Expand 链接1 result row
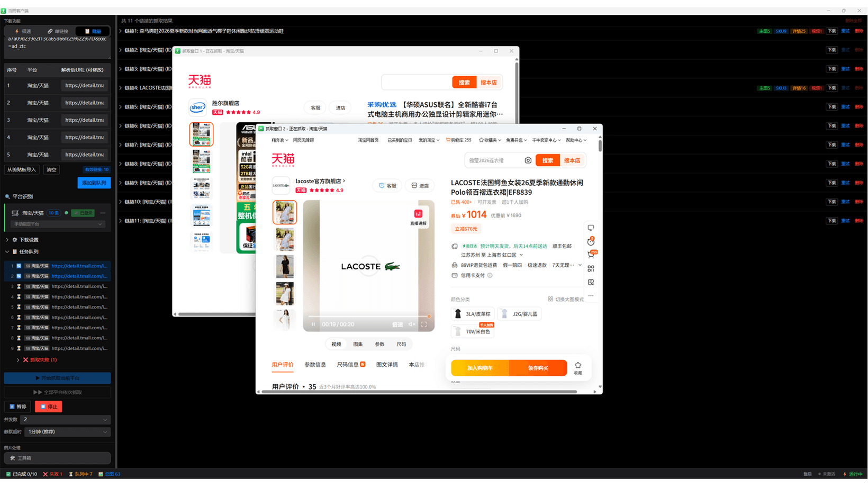 point(121,31)
